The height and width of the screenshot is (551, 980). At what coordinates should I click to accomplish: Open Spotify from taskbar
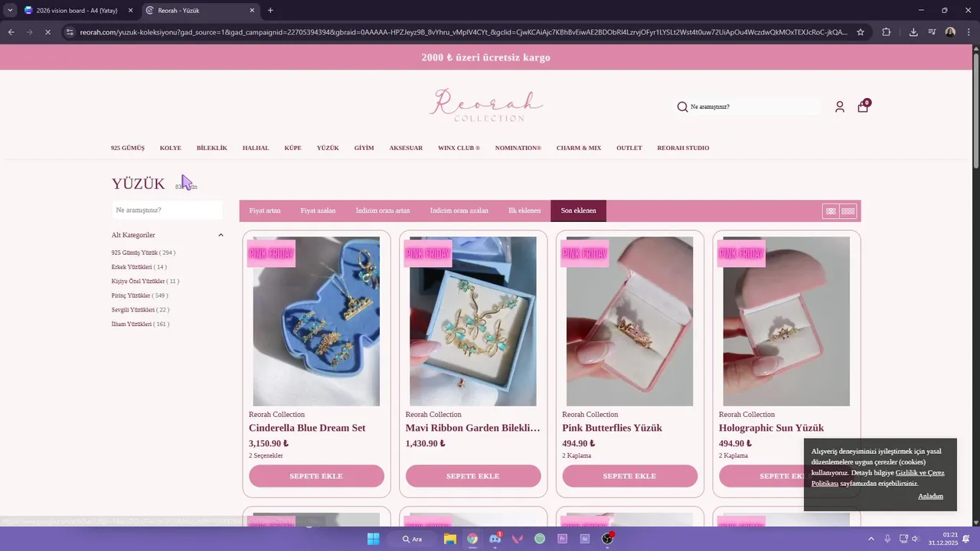[x=540, y=539]
